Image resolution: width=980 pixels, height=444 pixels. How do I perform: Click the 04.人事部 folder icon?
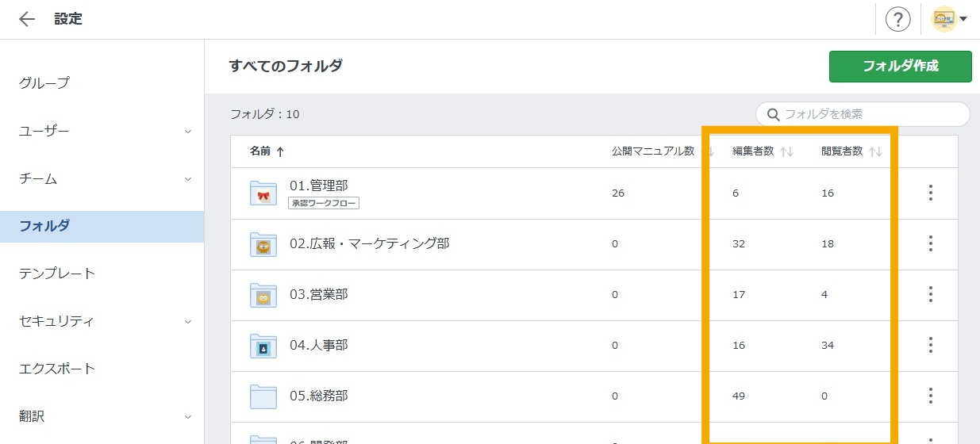point(263,346)
